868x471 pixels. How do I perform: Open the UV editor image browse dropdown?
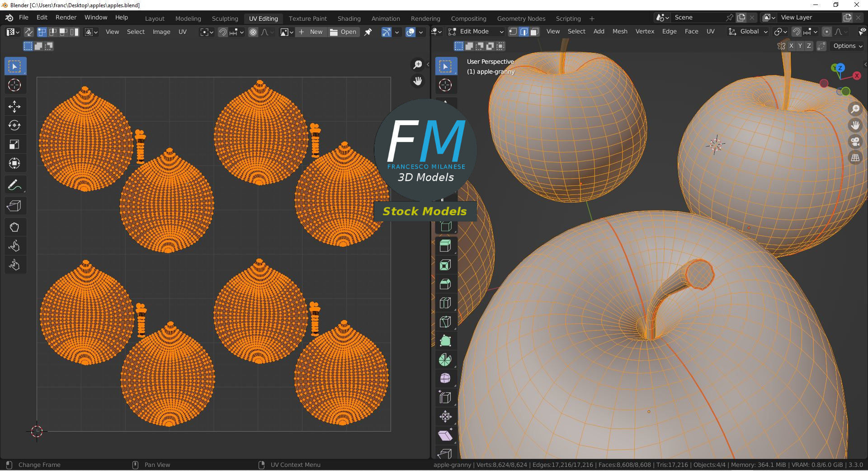287,32
